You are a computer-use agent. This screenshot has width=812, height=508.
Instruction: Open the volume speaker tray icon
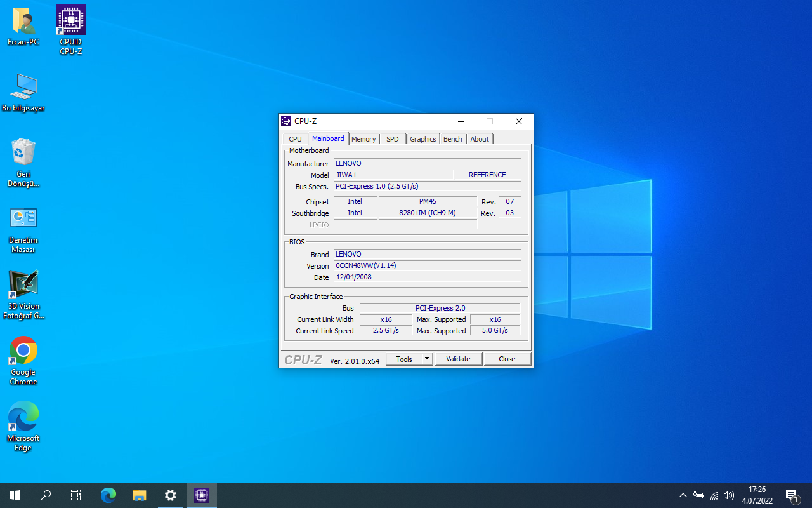click(x=729, y=495)
